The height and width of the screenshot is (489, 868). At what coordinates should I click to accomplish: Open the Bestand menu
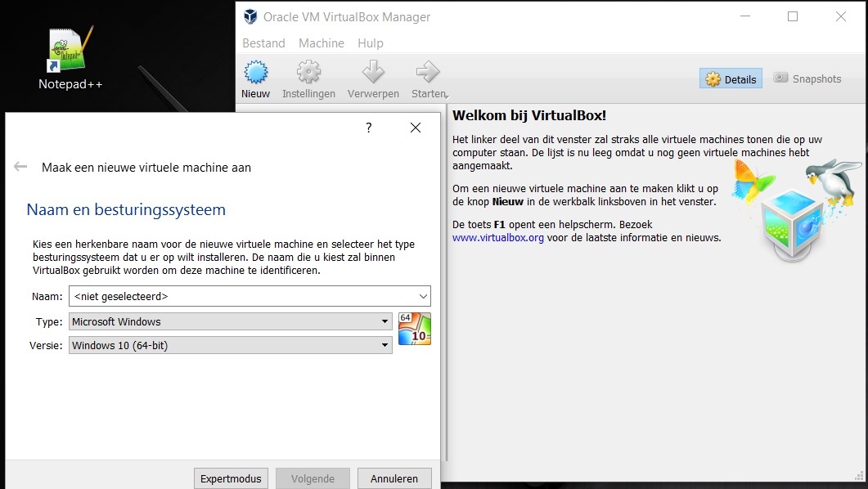point(263,43)
